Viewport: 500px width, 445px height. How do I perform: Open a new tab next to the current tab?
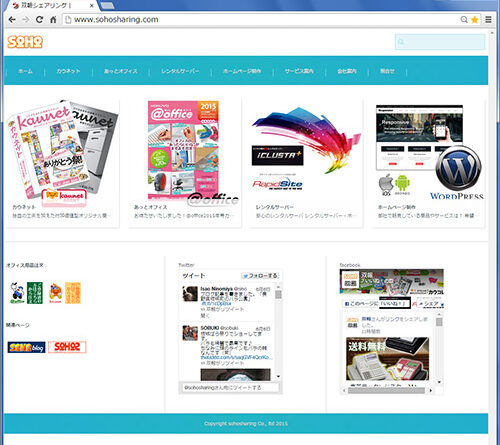(107, 5)
